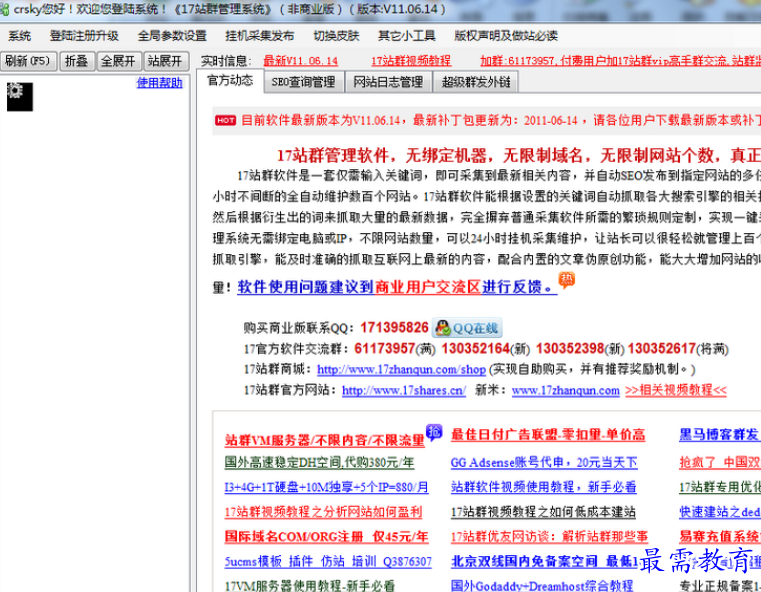This screenshot has width=761, height=592.
Task: Open 国外高速稳定DH空间 link
Action: [x=319, y=462]
